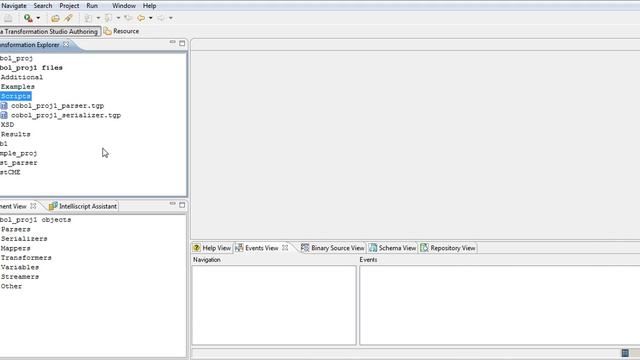
Task: Open the back arrow history dropdown
Action: 151,18
